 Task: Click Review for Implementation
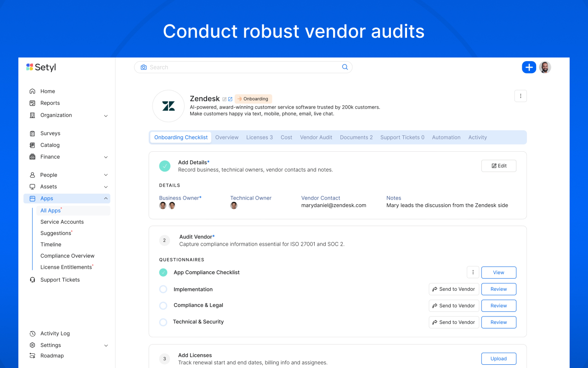[x=499, y=289]
